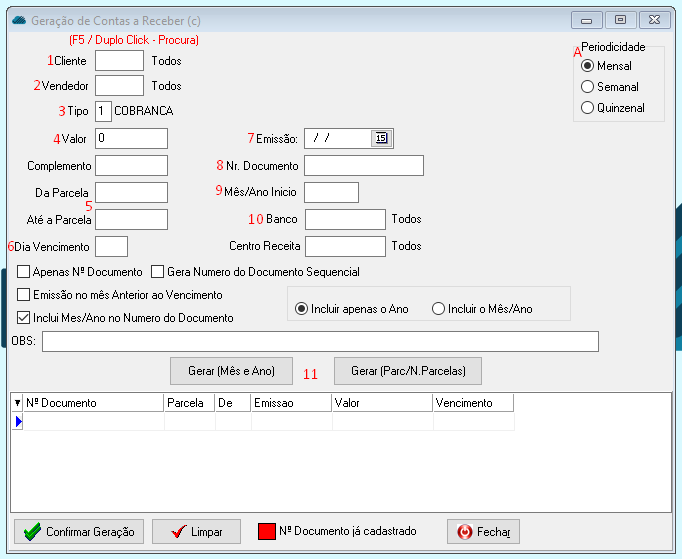Select Incluir o Mês/Ano option
The height and width of the screenshot is (559, 682).
pos(438,309)
